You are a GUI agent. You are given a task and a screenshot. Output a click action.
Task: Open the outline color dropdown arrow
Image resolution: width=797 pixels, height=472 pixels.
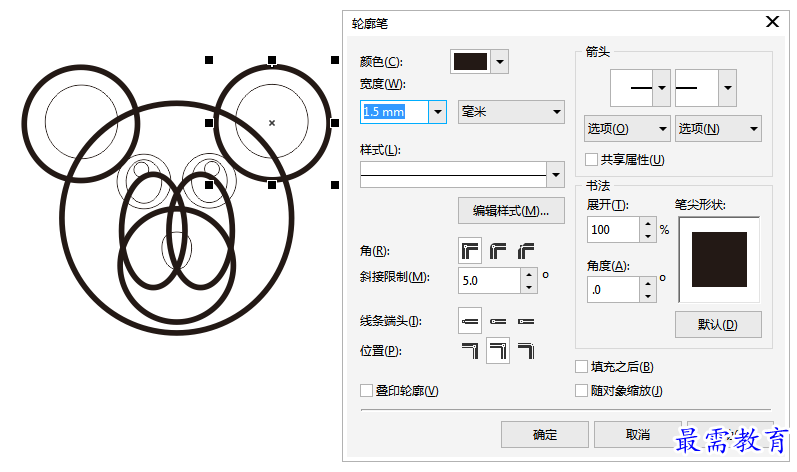pos(500,61)
